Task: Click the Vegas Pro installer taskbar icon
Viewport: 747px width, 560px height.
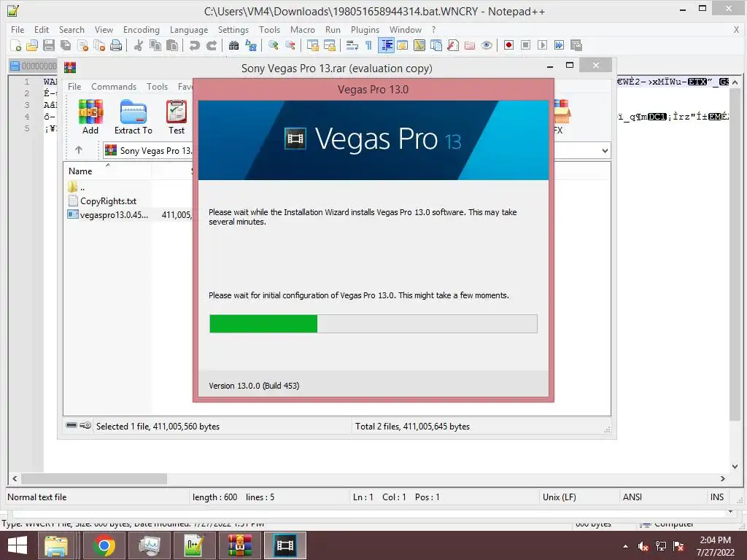Action: tap(285, 545)
